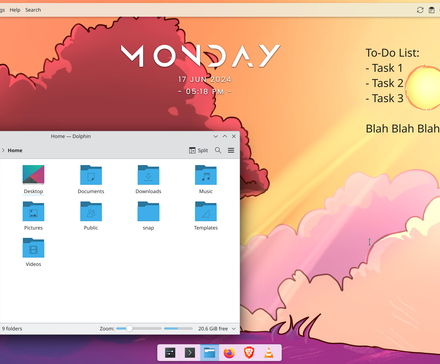Select the Public folder
This screenshot has width=440, height=364.
coord(91,216)
